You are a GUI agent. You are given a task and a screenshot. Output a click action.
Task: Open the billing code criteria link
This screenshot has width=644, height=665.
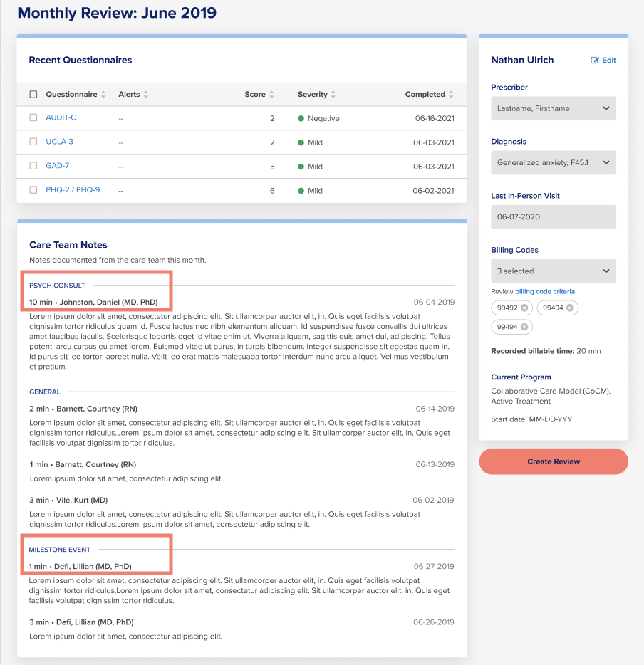[545, 292]
